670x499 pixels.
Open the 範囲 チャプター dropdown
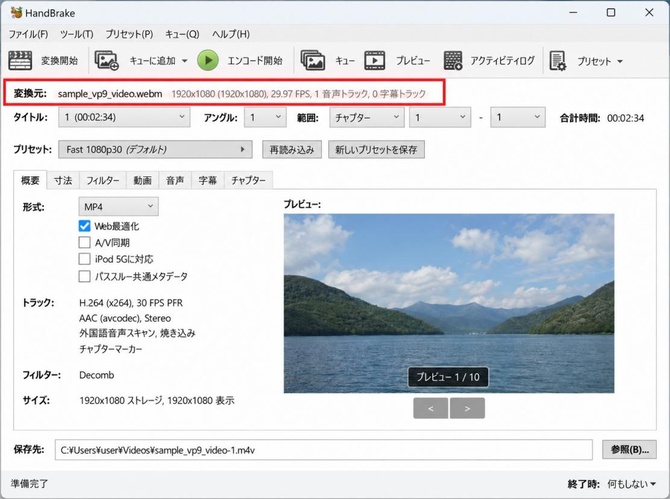pos(367,117)
